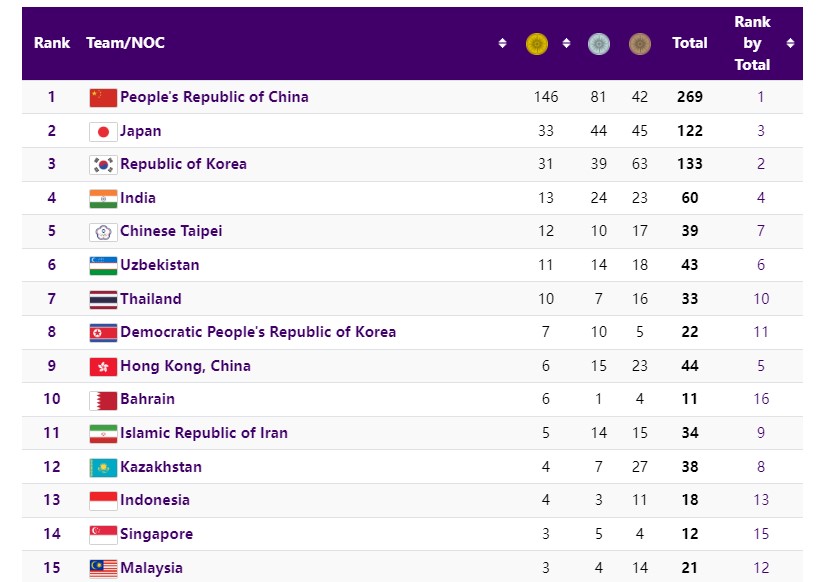Click the China flag icon

click(103, 98)
